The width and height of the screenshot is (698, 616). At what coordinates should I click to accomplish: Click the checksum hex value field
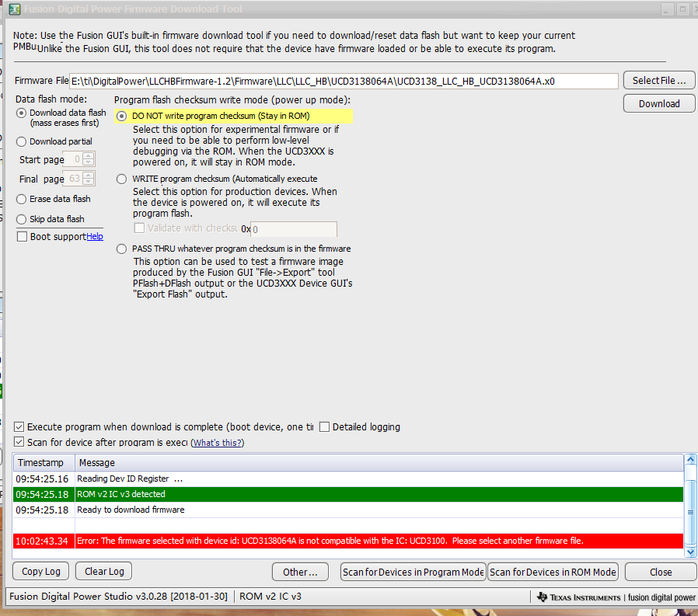click(x=294, y=229)
